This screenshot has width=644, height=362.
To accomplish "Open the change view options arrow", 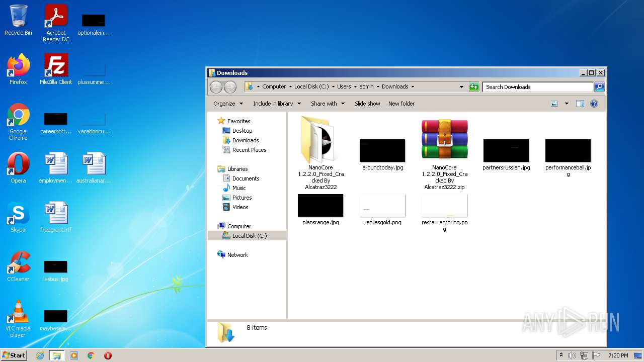I will pyautogui.click(x=567, y=104).
